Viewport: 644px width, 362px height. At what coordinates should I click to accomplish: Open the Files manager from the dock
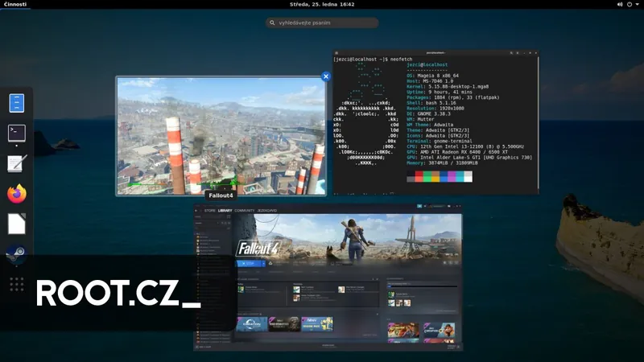[x=17, y=103]
